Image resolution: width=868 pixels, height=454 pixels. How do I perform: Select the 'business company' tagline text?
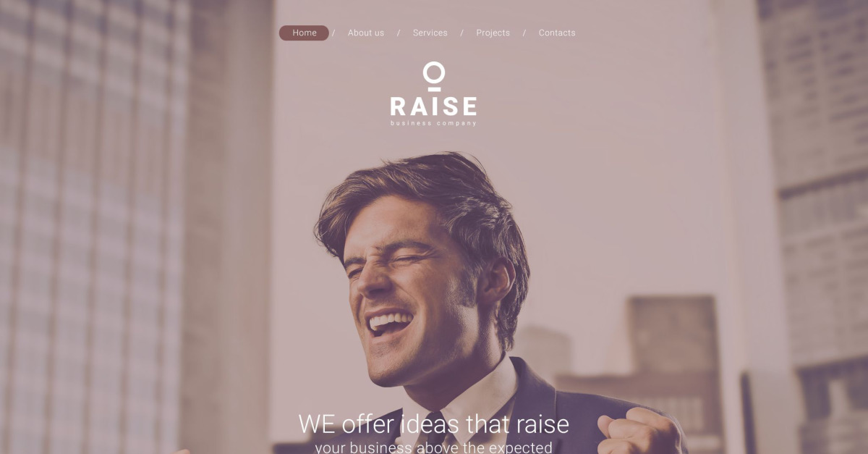tap(433, 123)
